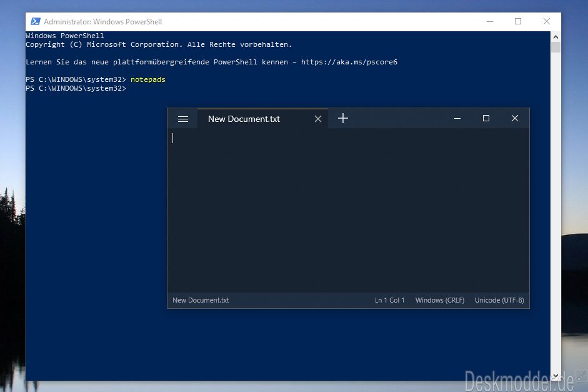Click the Copyright (C) Microsoft Corporation line

click(159, 44)
